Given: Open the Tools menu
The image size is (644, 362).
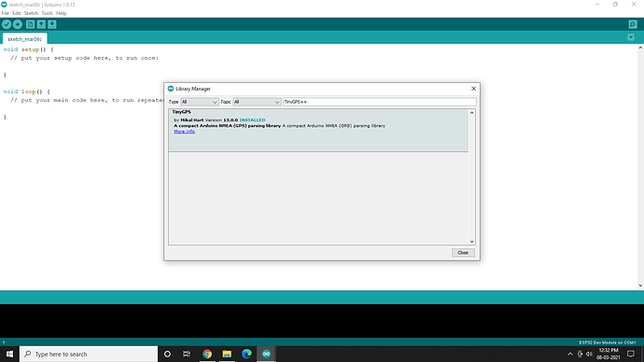Looking at the screenshot, I should tap(47, 13).
